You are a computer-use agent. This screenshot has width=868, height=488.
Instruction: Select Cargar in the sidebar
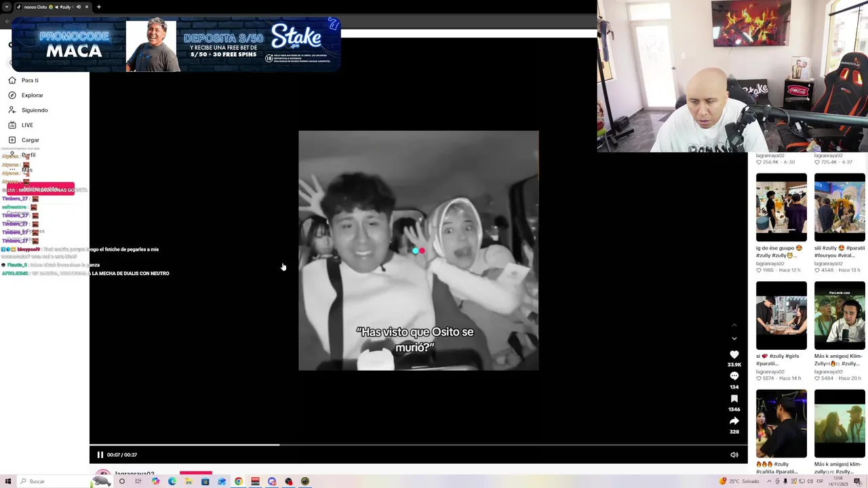point(31,140)
